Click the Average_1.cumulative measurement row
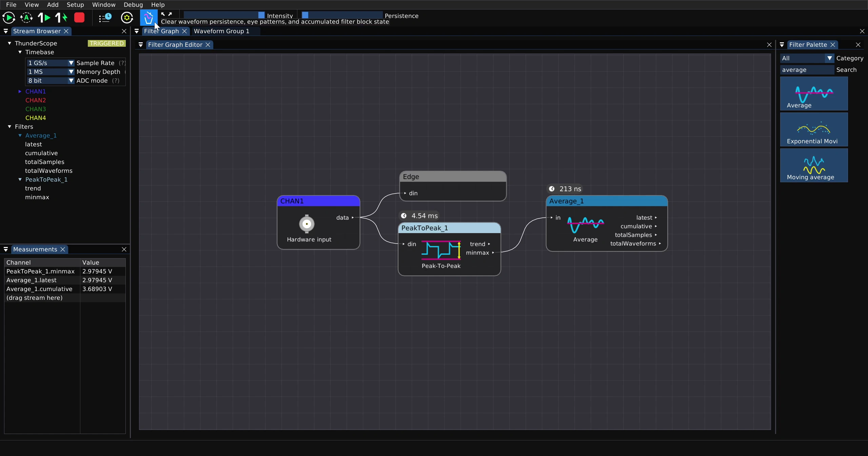 click(65, 289)
